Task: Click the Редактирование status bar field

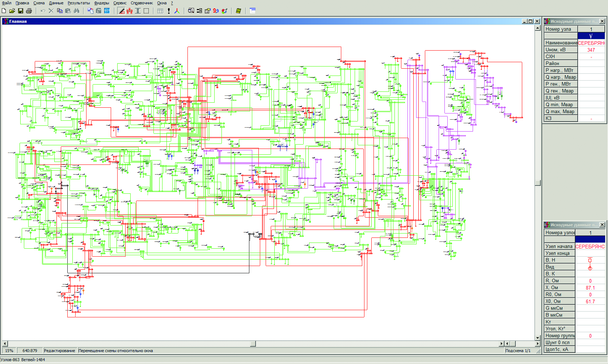Action: point(60,351)
